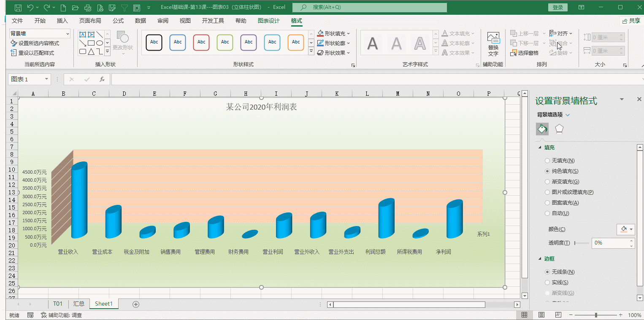
Task: Pick the diagonal line shape
Action: [x=100, y=35]
